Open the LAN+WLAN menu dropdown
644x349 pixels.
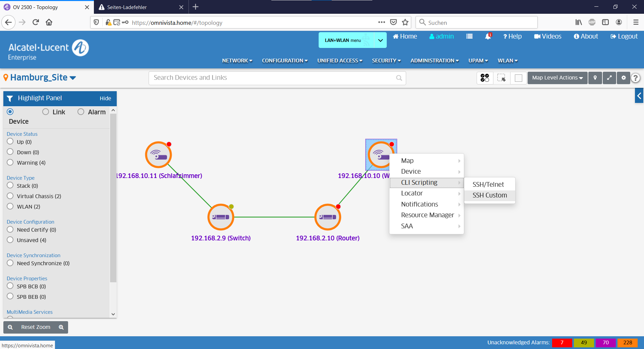coord(352,40)
